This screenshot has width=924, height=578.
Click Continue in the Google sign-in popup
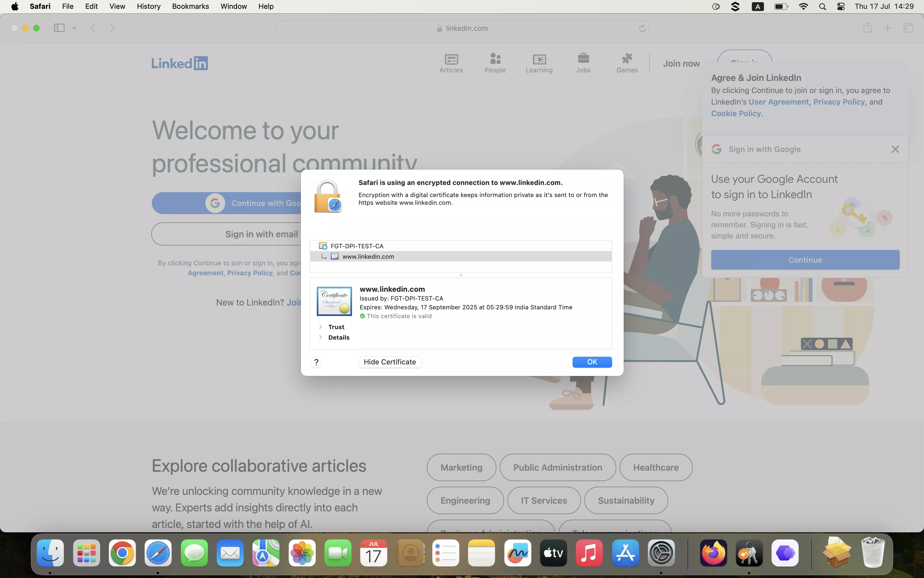pyautogui.click(x=805, y=260)
